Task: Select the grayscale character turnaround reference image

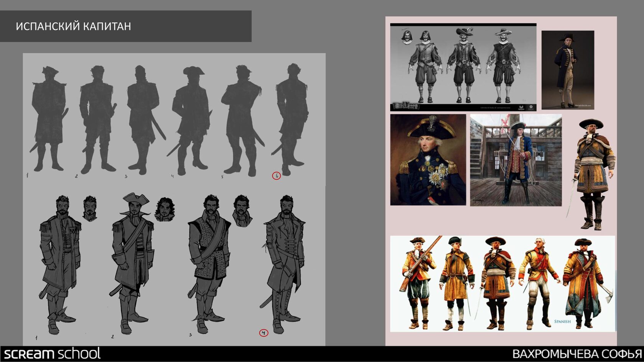Action: (x=463, y=67)
